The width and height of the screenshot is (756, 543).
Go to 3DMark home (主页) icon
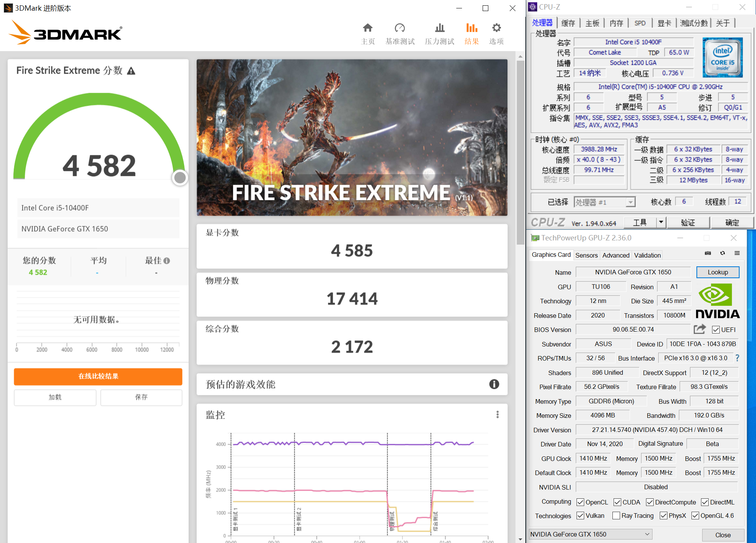coord(368,28)
